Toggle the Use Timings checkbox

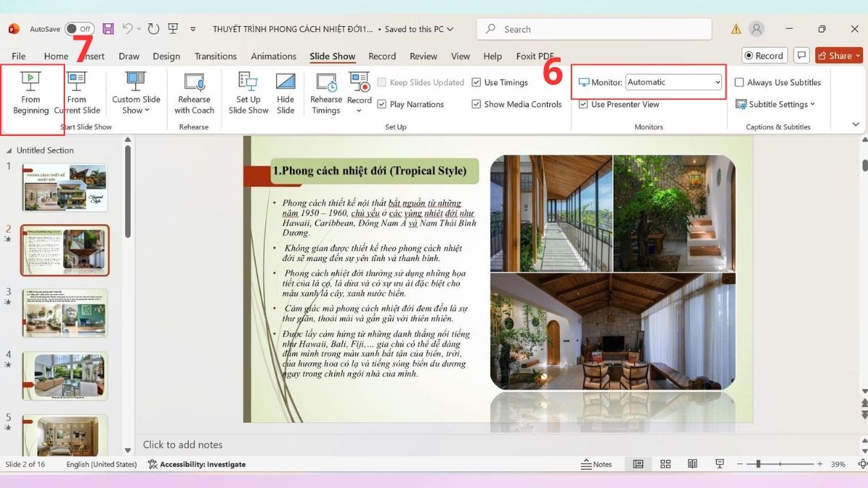(x=500, y=82)
